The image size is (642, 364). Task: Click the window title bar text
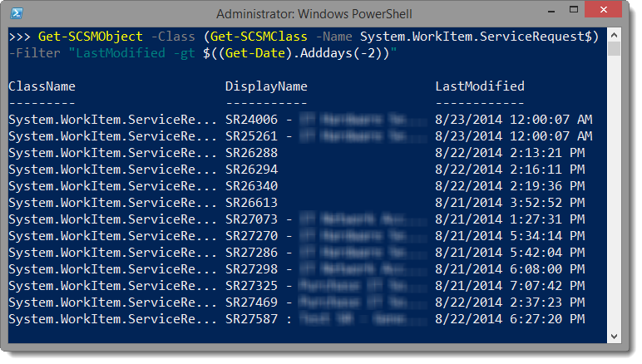[314, 14]
